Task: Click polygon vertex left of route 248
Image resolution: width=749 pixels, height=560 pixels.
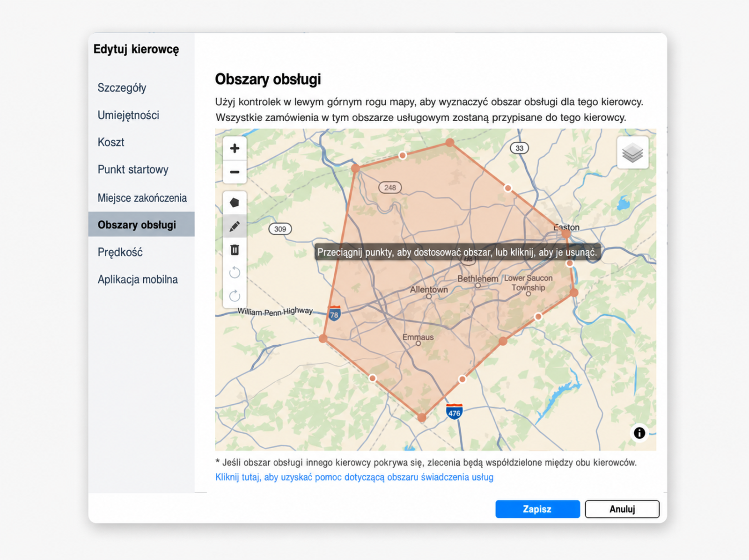Action: 355,168
